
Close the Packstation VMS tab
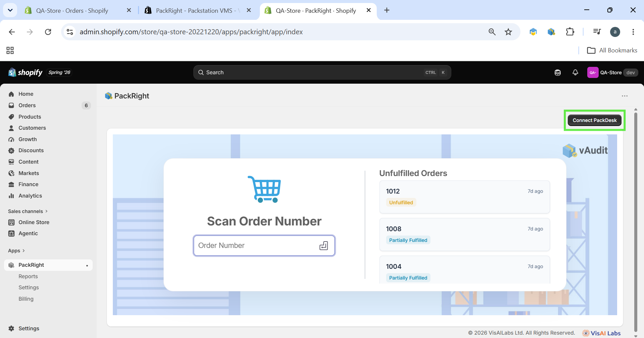[x=249, y=10]
